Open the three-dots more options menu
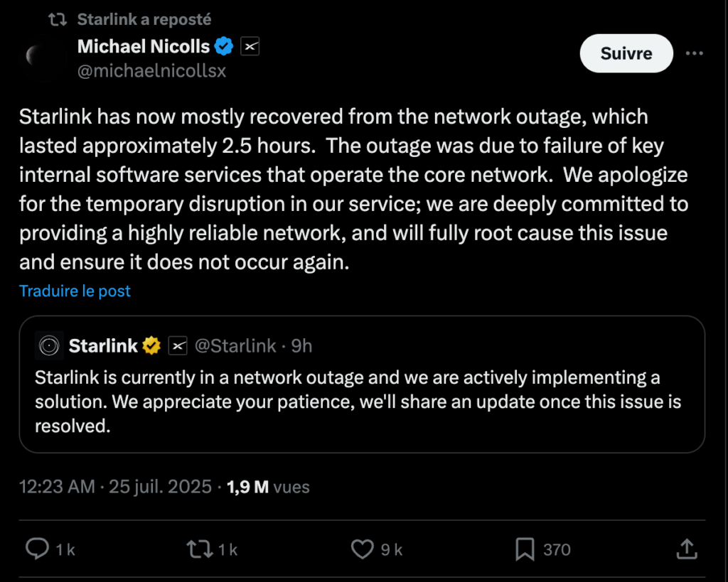The width and height of the screenshot is (728, 582). pos(694,53)
